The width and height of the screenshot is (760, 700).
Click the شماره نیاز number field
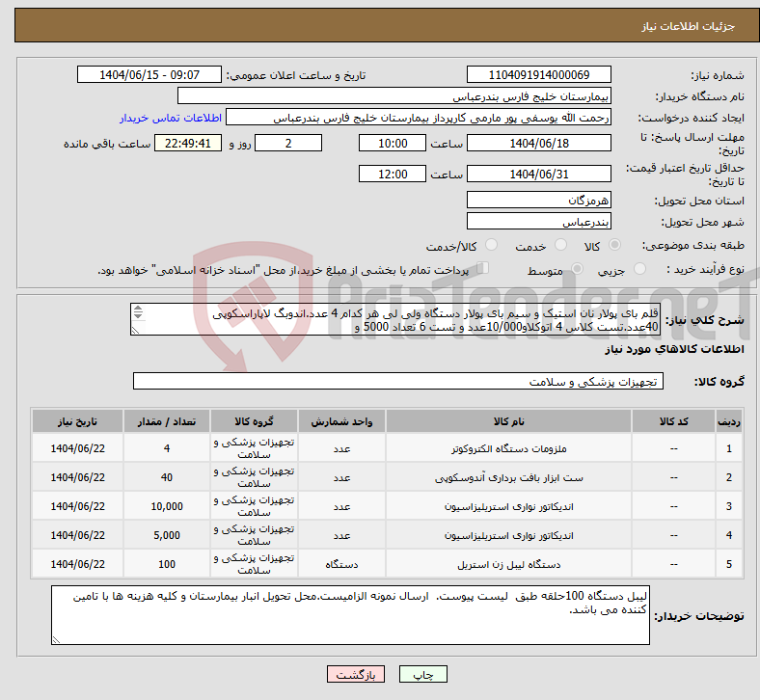coord(538,75)
